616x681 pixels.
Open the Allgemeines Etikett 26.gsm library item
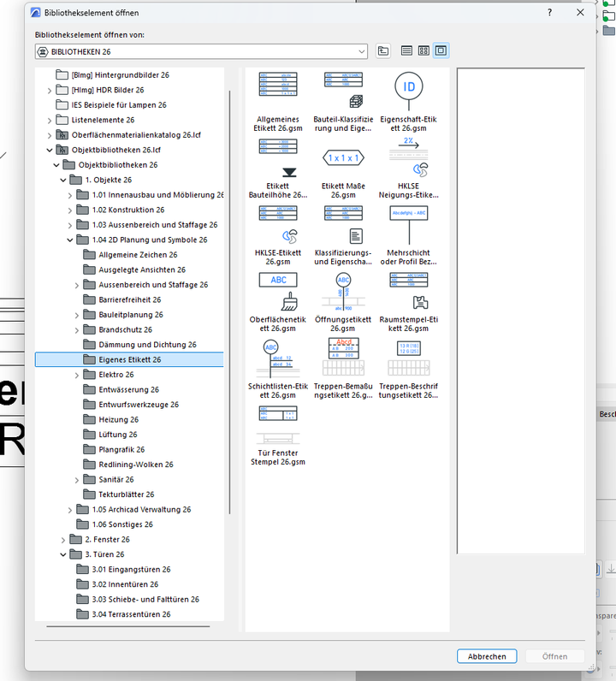pyautogui.click(x=278, y=102)
